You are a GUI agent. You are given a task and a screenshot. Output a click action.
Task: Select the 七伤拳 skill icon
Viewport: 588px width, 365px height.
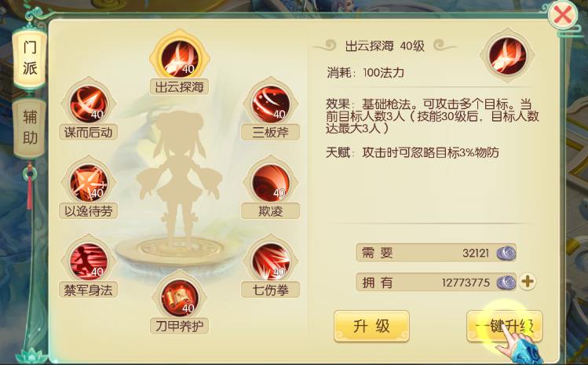tap(270, 261)
